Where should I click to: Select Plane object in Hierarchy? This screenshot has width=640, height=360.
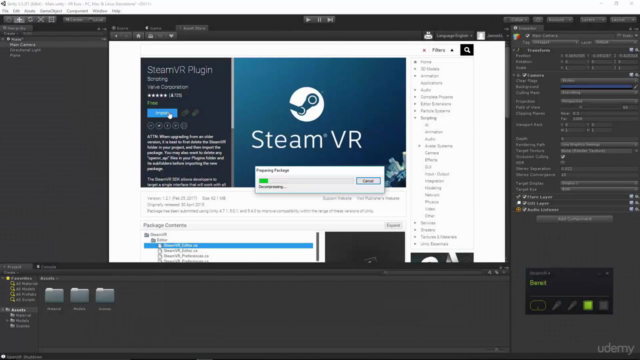15,55
